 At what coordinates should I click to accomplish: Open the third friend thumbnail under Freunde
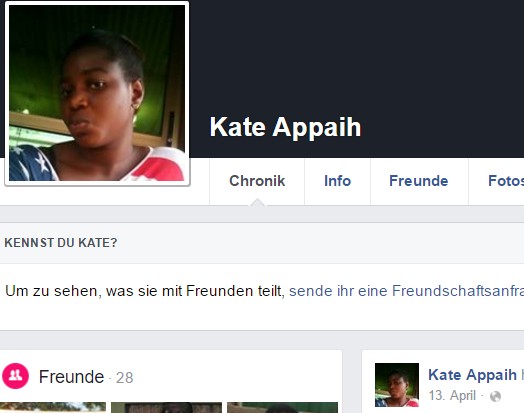click(x=282, y=408)
